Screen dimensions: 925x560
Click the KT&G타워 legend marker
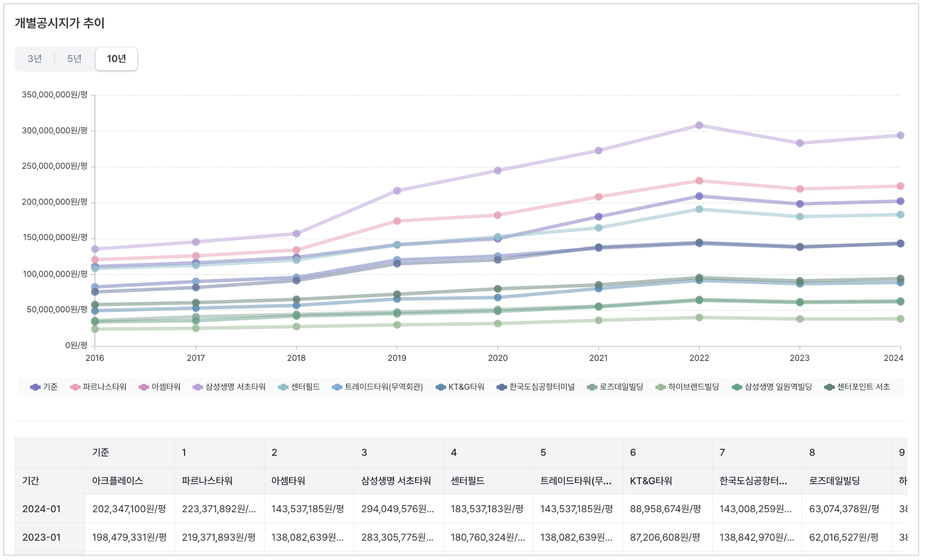point(441,387)
